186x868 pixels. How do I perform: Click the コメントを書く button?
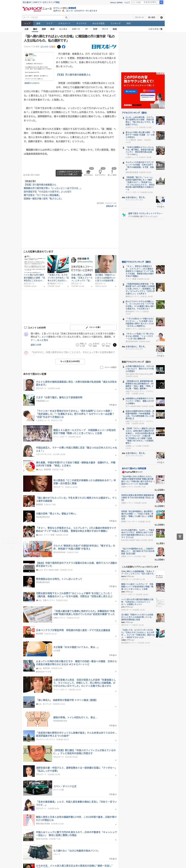tap(93, 327)
